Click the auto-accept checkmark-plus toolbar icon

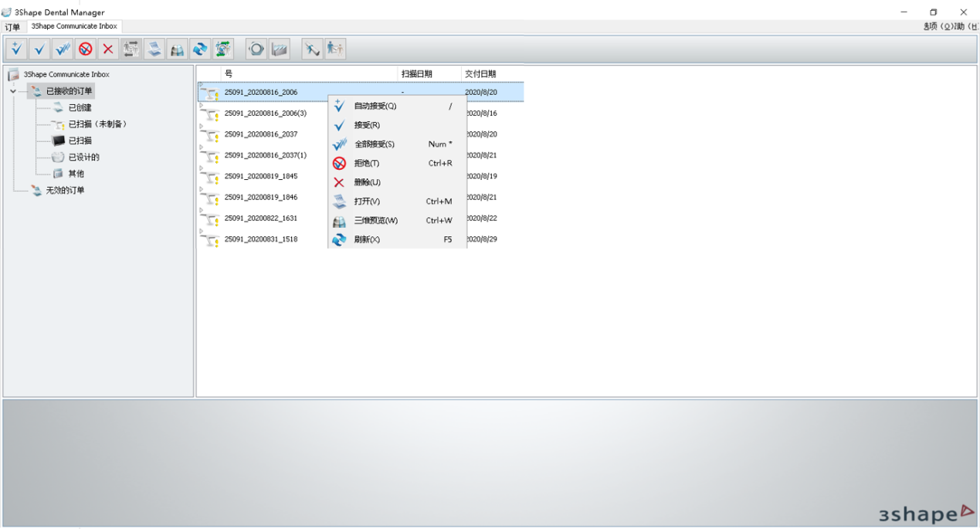click(16, 49)
